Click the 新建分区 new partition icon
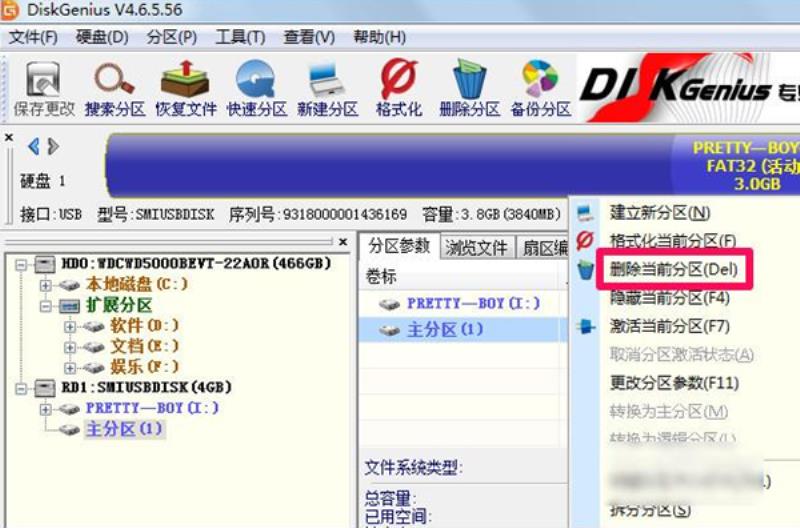 point(328,89)
